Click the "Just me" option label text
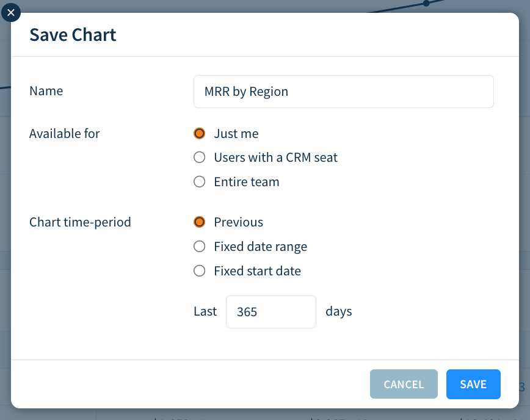Viewport: 530px width, 420px height. click(236, 133)
